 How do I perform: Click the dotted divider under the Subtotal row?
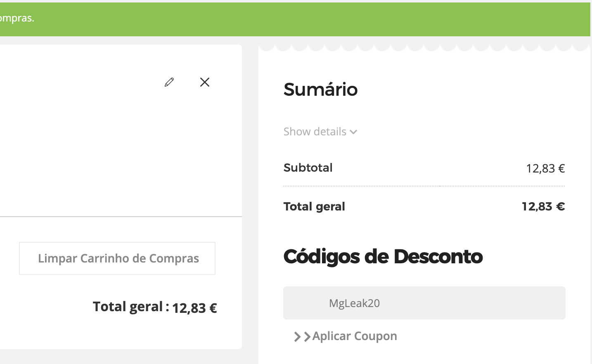coord(424,186)
